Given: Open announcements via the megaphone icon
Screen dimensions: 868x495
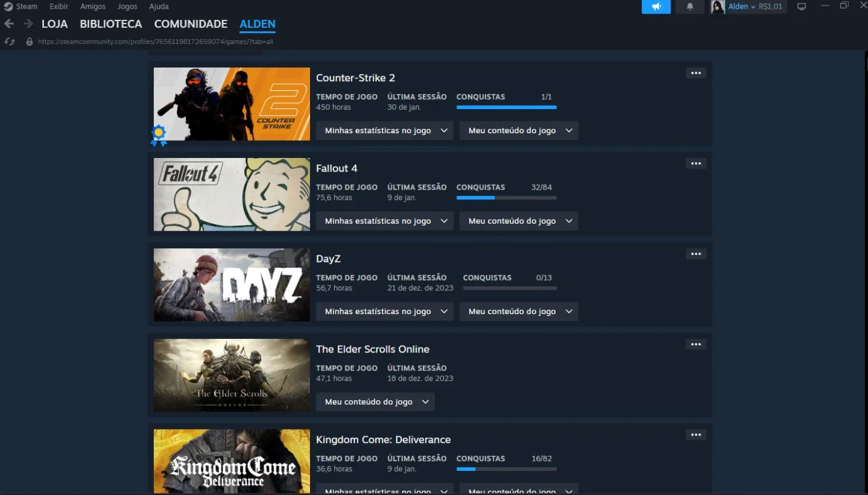Looking at the screenshot, I should pyautogui.click(x=656, y=6).
